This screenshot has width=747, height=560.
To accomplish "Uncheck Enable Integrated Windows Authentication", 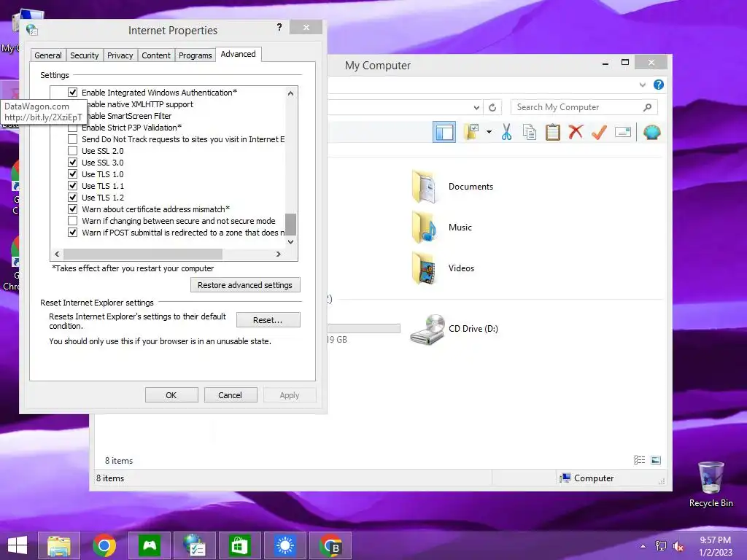I will click(x=72, y=93).
